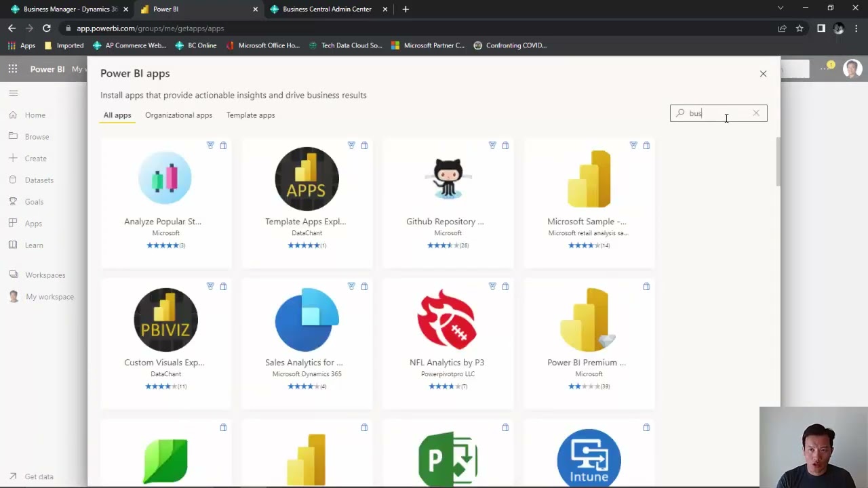
Task: Open the Power BI user account avatar
Action: point(852,68)
